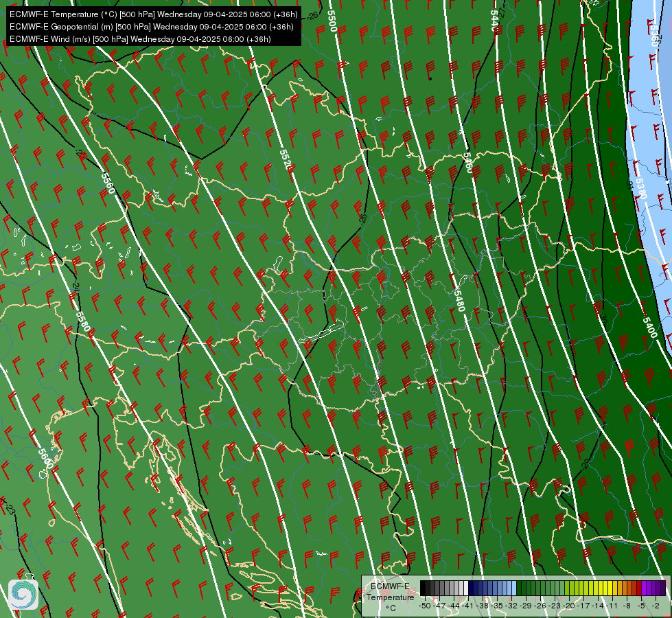Click the 5480 geopotential contour label
This screenshot has height=618, width=672.
459,300
